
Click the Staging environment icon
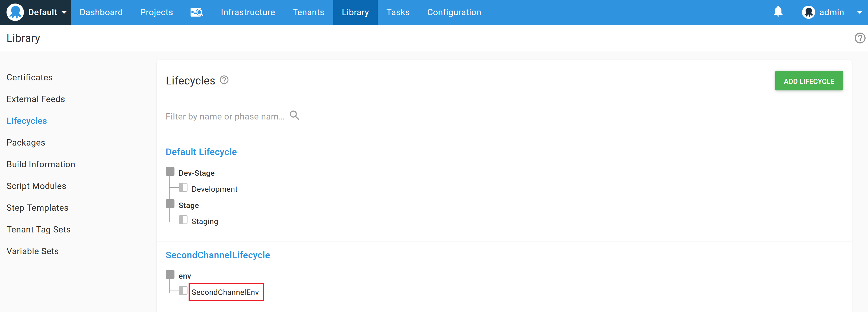pyautogui.click(x=183, y=220)
